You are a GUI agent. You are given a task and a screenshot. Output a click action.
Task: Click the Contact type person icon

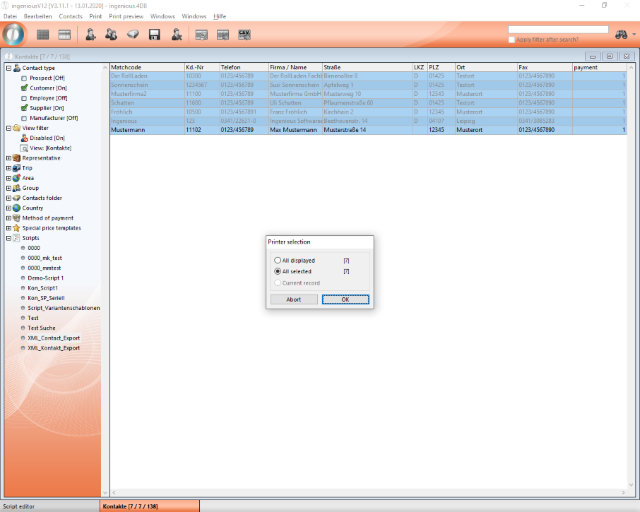click(x=17, y=68)
